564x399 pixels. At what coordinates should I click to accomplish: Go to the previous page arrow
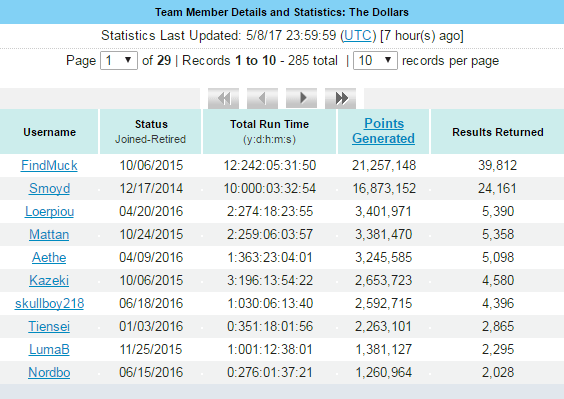tap(262, 98)
